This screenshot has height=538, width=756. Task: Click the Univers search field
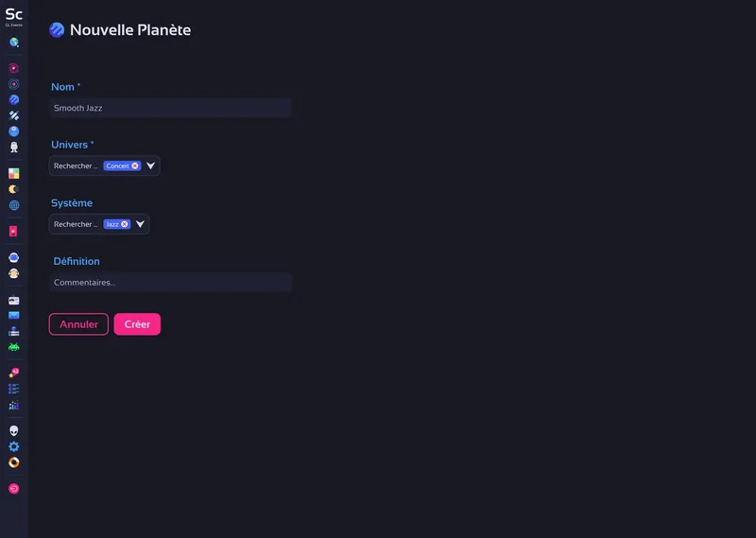click(x=76, y=166)
